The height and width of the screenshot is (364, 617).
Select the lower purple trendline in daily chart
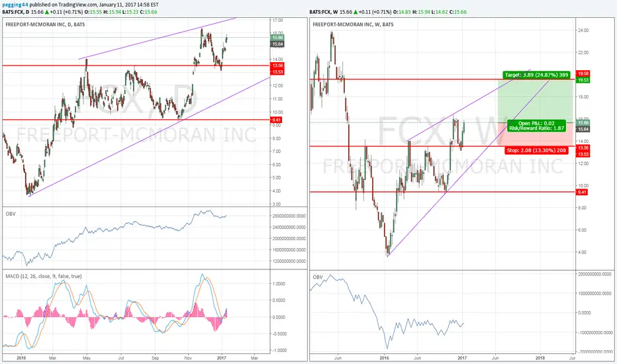pyautogui.click(x=150, y=136)
